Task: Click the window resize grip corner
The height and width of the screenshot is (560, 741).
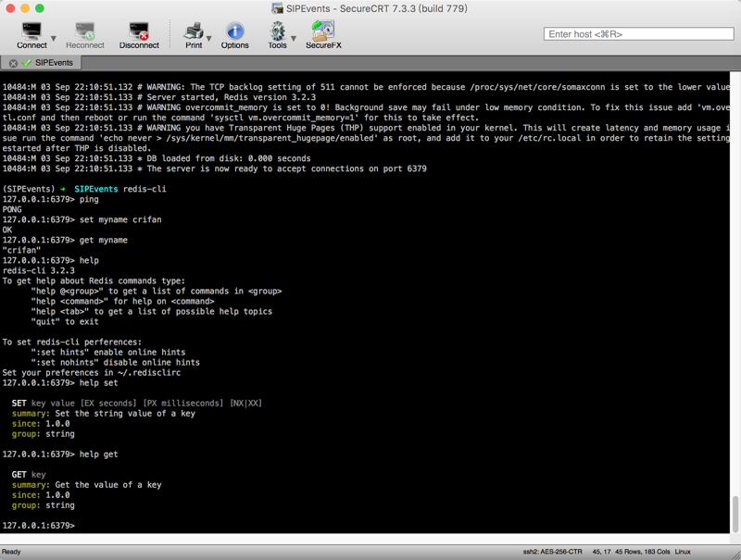Action: tap(735, 554)
